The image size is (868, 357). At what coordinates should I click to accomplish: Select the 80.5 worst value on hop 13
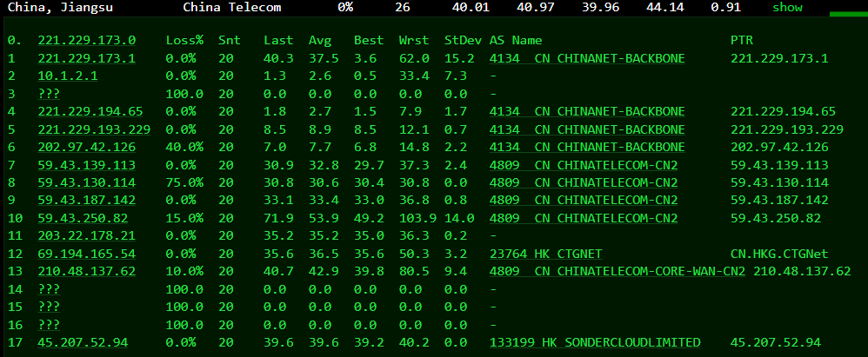click(x=414, y=272)
